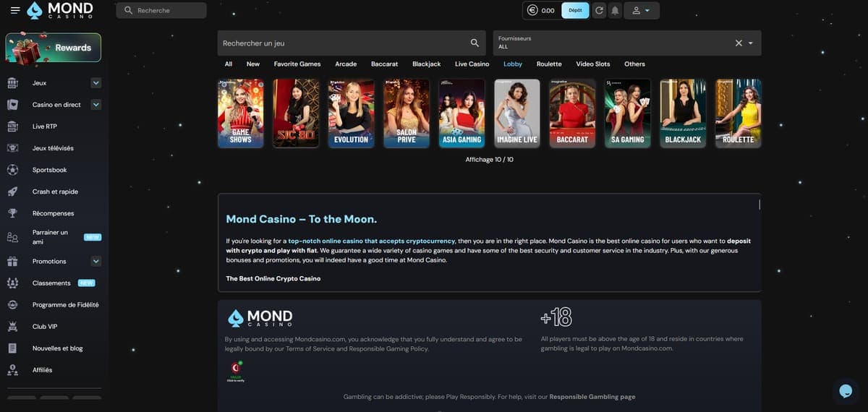
Task: Open the Live RTP sidebar link
Action: pos(45,126)
